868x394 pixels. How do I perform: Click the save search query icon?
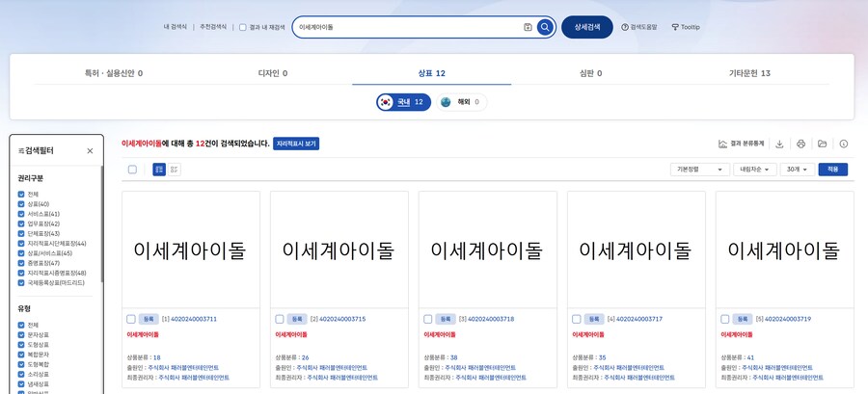[x=528, y=27]
